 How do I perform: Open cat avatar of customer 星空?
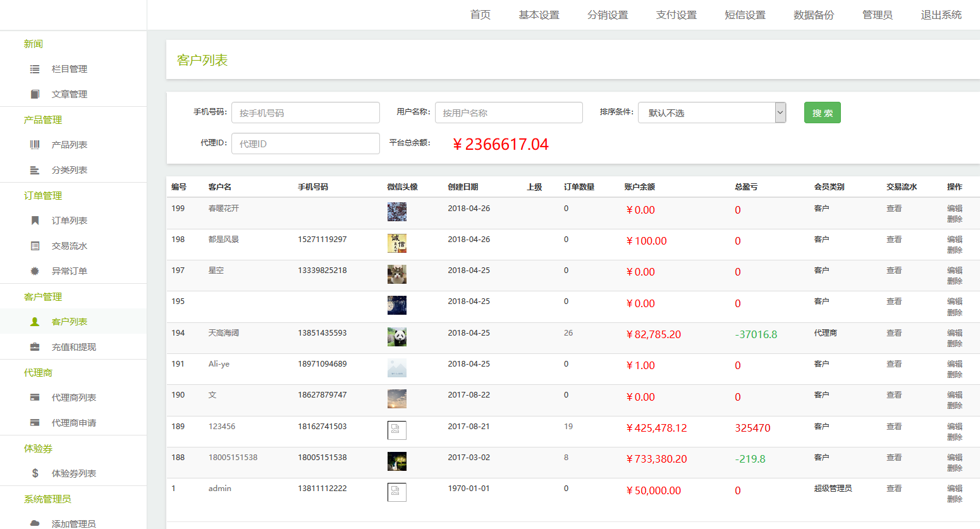point(397,274)
